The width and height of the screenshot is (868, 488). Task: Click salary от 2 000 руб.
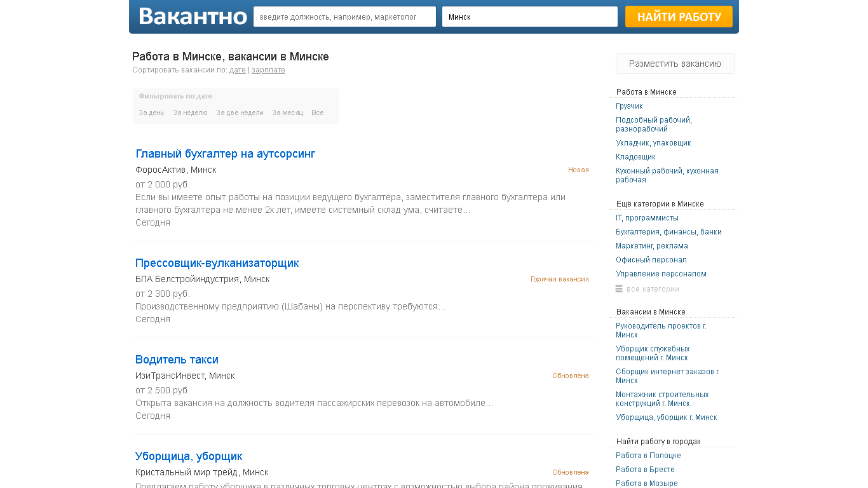(x=163, y=184)
